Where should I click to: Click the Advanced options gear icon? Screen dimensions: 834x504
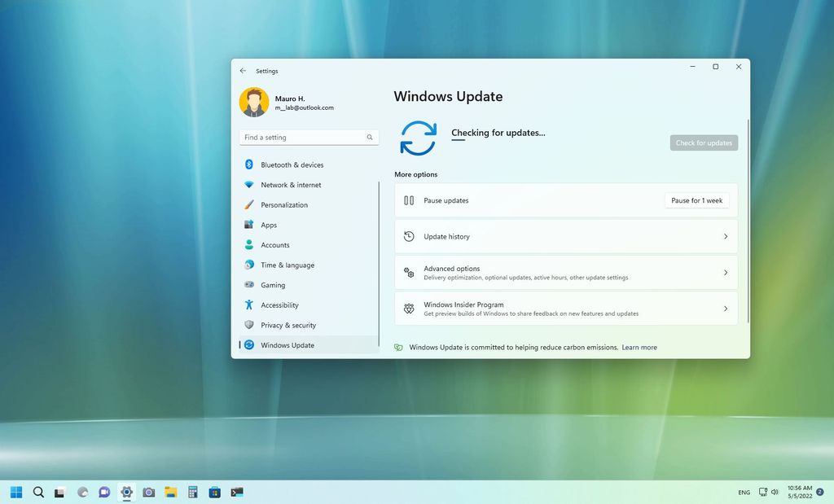click(x=410, y=272)
